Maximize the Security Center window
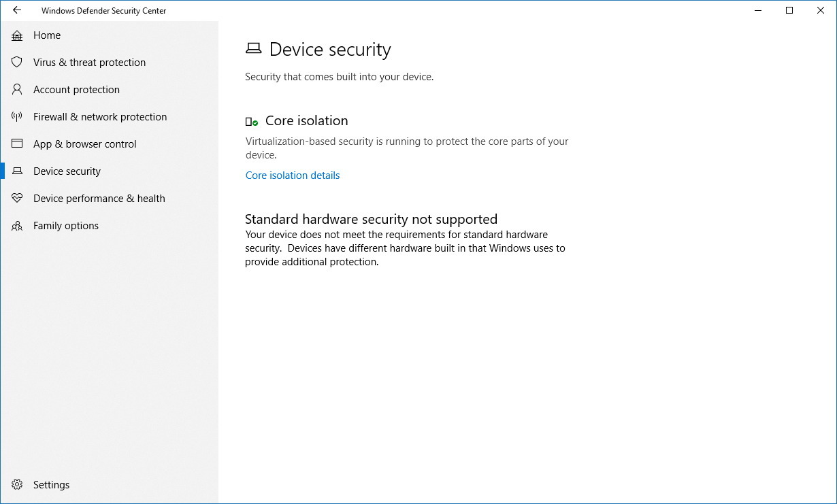 (789, 10)
